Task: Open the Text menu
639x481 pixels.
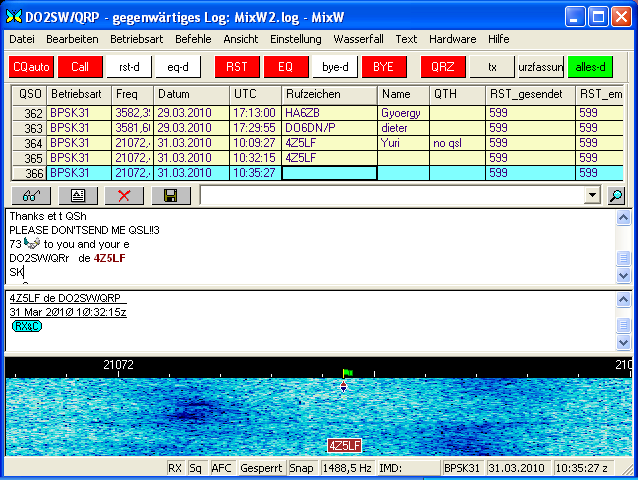Action: [406, 39]
